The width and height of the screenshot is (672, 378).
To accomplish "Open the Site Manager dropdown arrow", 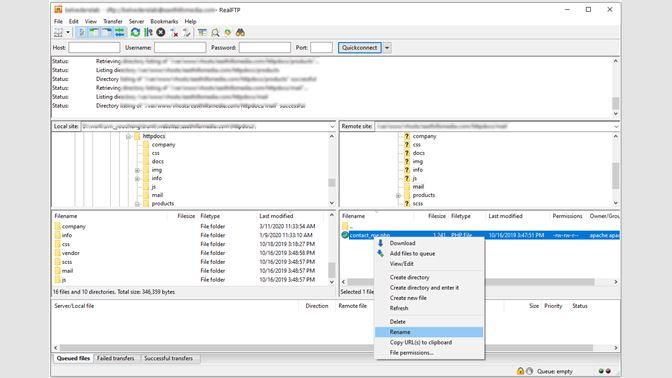I will [68, 33].
